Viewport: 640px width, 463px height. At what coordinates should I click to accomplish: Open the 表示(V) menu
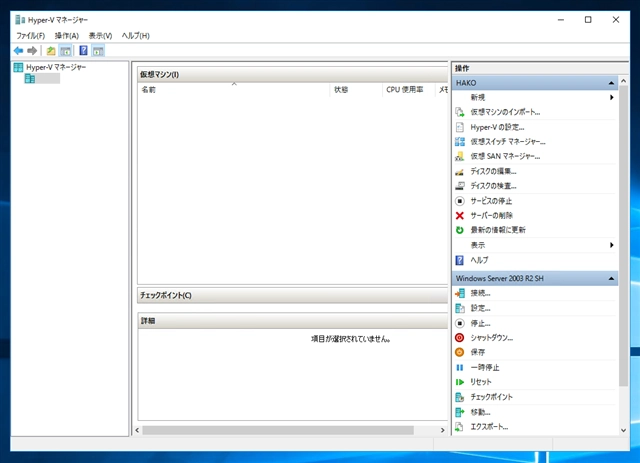100,36
